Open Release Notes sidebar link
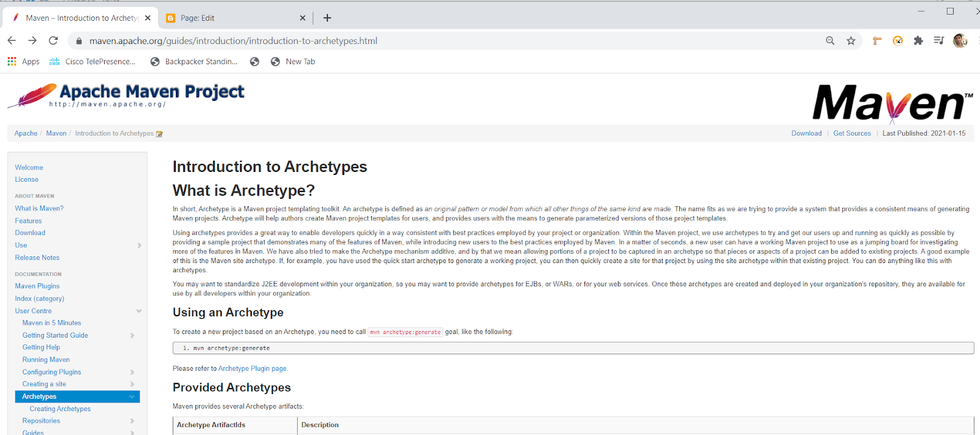980x435 pixels. tap(37, 258)
